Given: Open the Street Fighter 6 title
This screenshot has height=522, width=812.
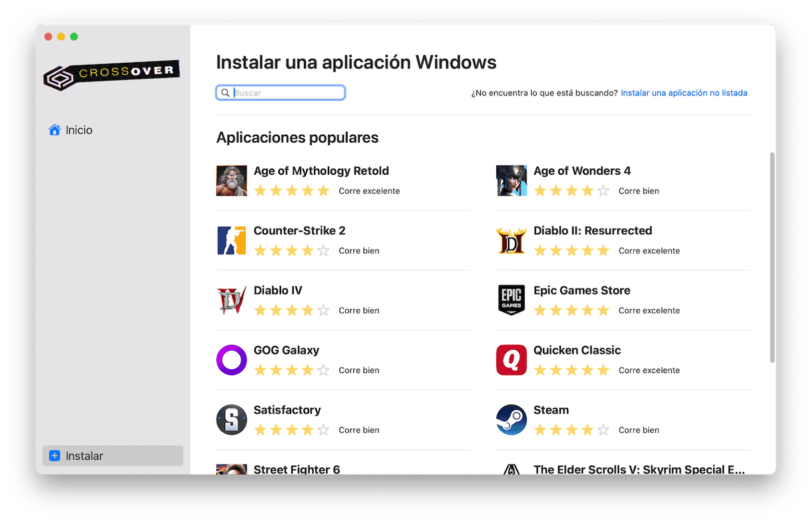Looking at the screenshot, I should [297, 469].
